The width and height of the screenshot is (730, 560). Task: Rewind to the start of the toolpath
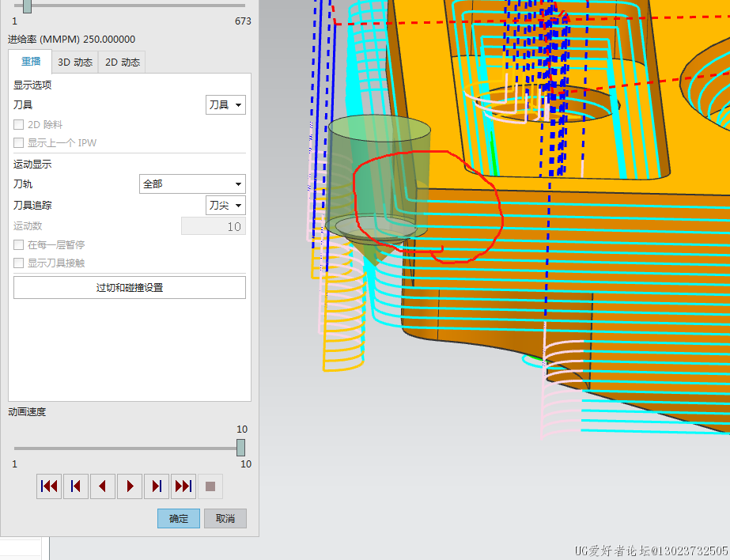[x=49, y=486]
